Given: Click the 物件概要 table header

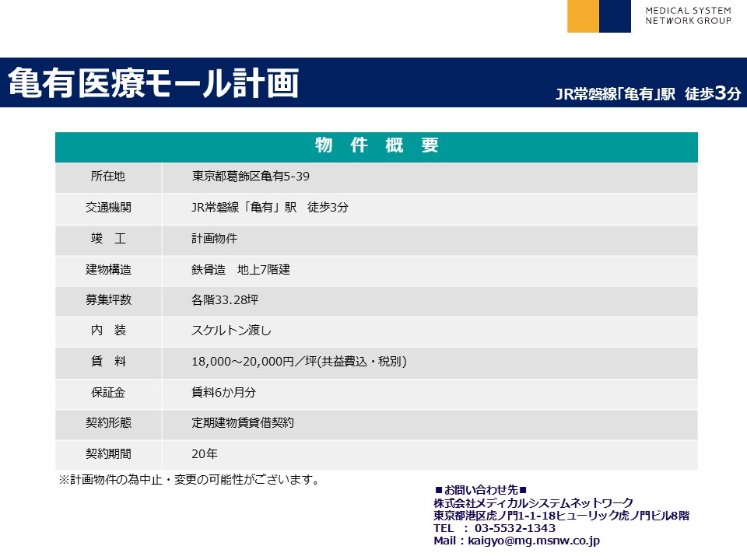Looking at the screenshot, I should 377,145.
